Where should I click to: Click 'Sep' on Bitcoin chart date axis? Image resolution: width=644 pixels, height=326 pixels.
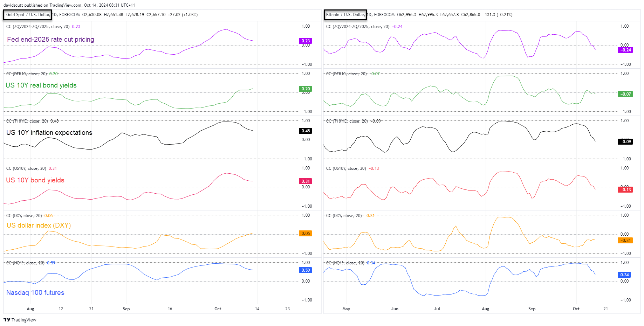tap(532, 309)
